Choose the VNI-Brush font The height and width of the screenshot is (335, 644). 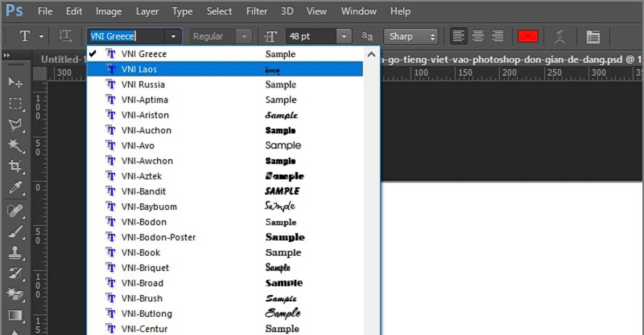pos(225,299)
